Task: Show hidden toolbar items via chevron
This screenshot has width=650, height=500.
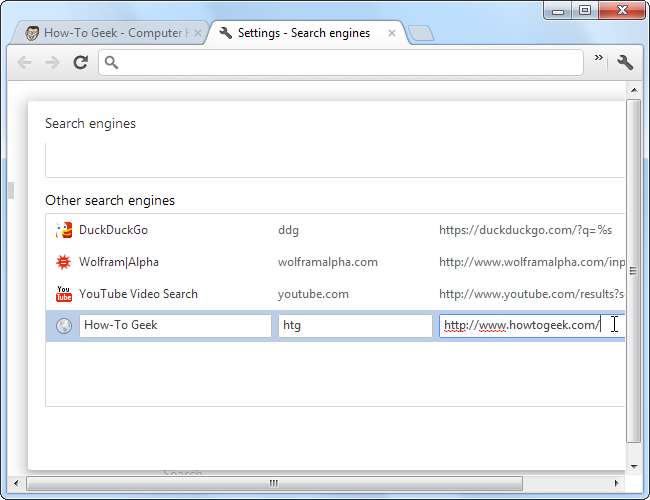Action: pyautogui.click(x=599, y=59)
